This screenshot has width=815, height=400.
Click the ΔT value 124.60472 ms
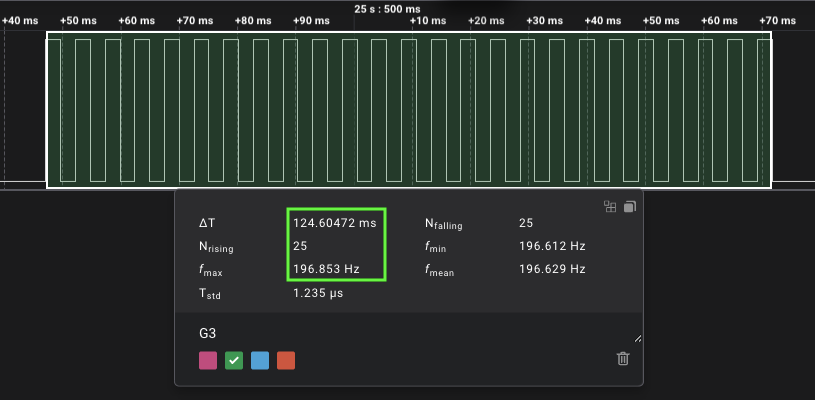pyautogui.click(x=334, y=223)
